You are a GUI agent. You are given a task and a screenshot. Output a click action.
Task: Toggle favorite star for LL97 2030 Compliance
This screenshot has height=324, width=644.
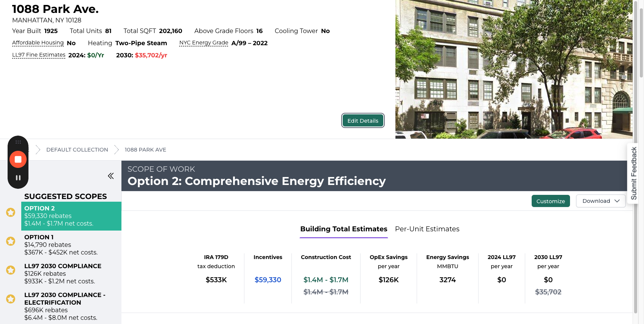(x=11, y=270)
